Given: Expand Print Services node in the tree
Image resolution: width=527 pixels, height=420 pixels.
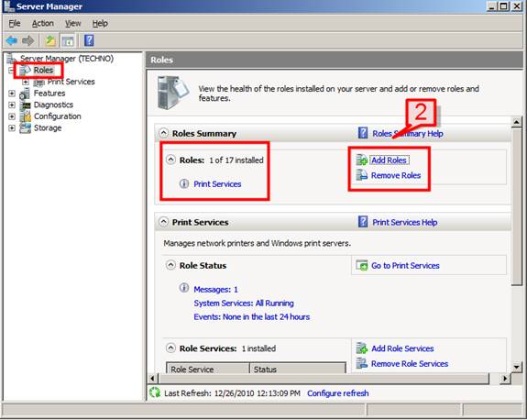Looking at the screenshot, I should point(26,82).
